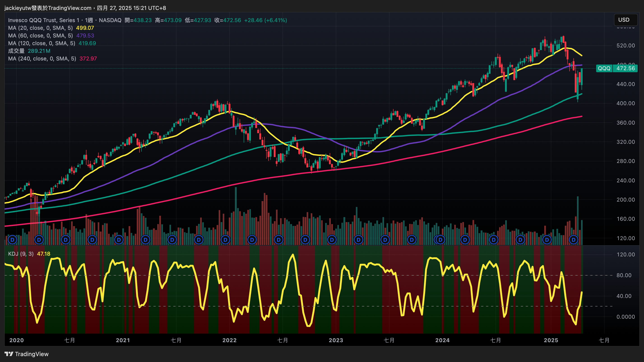Select the MA 240 indicator legend
The width and height of the screenshot is (644, 362).
coord(42,58)
